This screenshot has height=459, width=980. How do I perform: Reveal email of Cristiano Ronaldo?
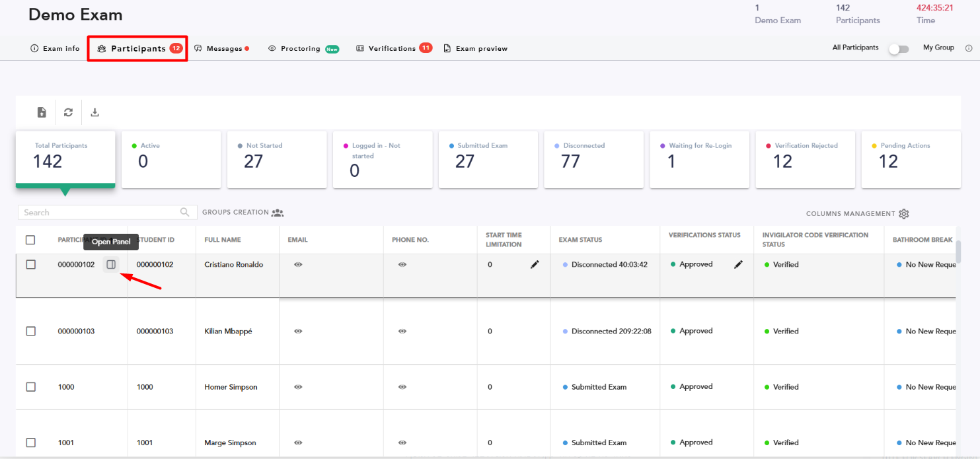[x=298, y=264]
